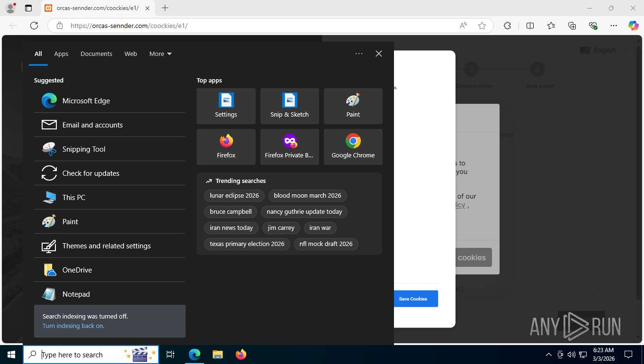Open Firefox from the taskbar
Viewport: 644px width, 364px height.
pos(241,355)
